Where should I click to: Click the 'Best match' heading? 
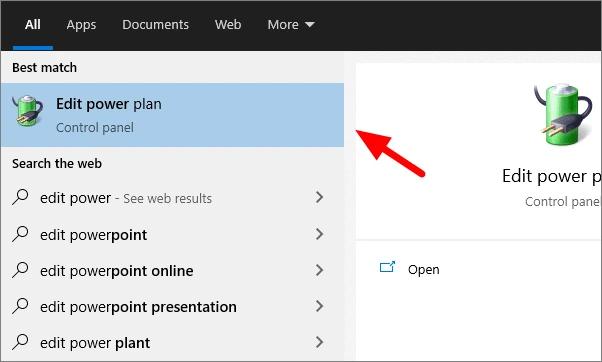(x=45, y=68)
